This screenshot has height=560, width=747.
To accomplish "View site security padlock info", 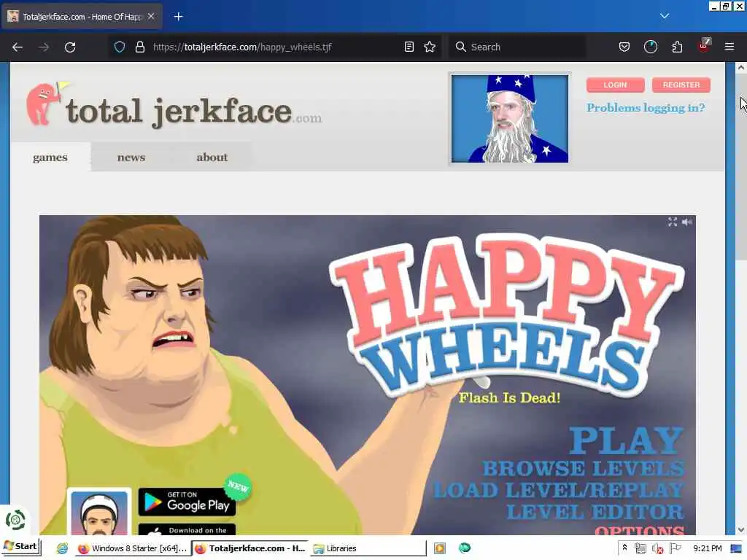I will (139, 47).
